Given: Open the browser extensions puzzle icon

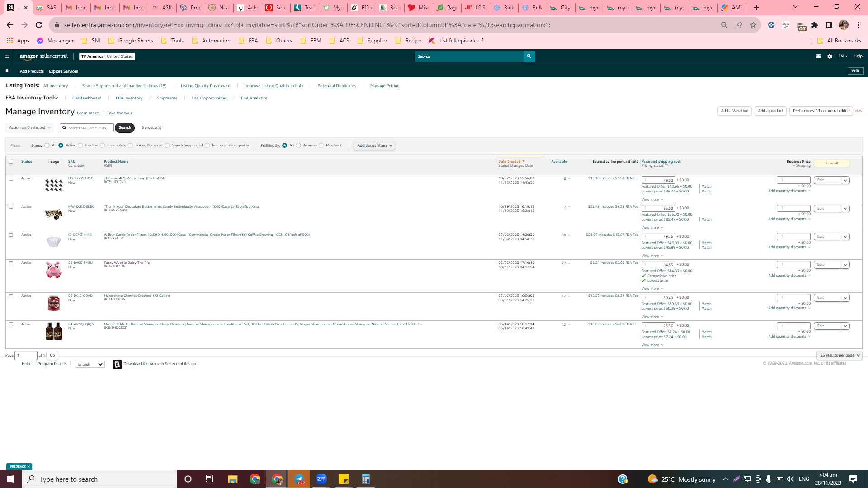Looking at the screenshot, I should [x=815, y=25].
